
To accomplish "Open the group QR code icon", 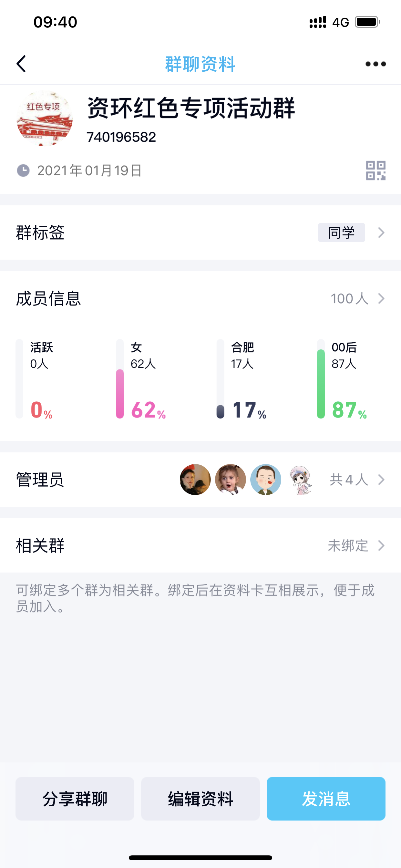I will (375, 170).
